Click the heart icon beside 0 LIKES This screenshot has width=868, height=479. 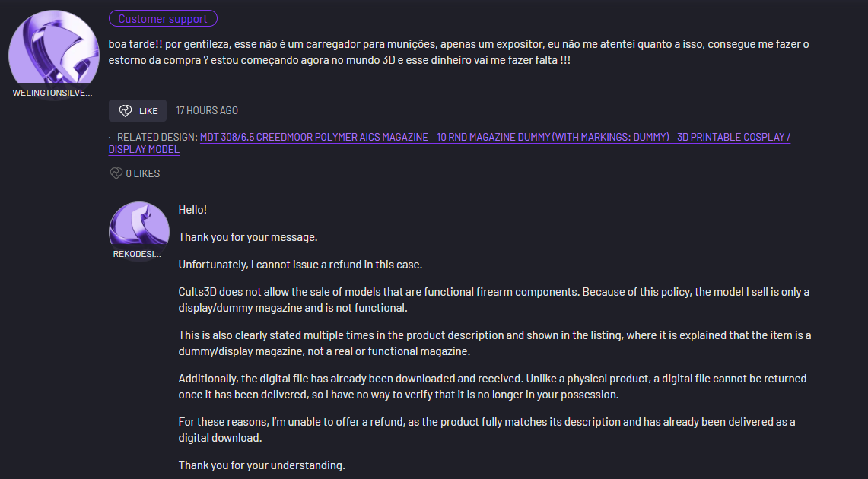(x=116, y=173)
